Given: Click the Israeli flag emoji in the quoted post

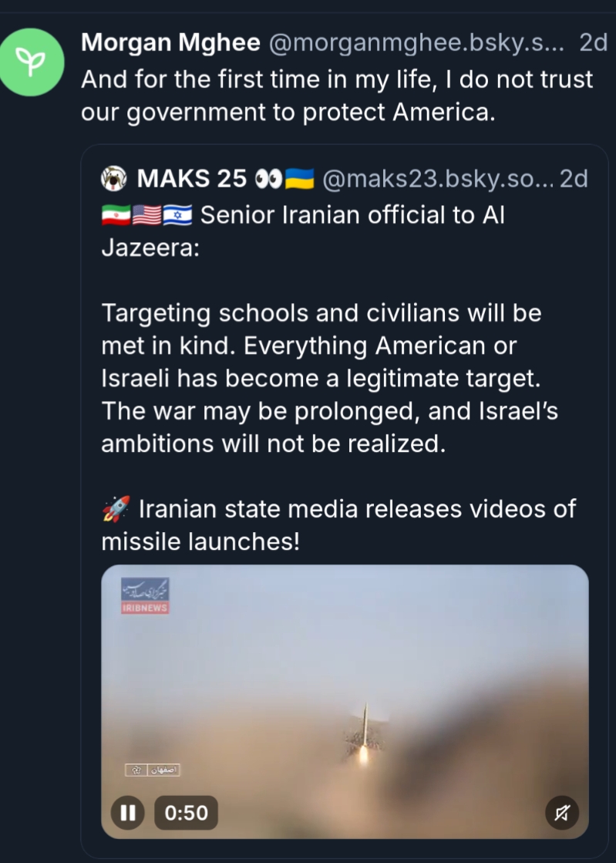Looking at the screenshot, I should (177, 215).
